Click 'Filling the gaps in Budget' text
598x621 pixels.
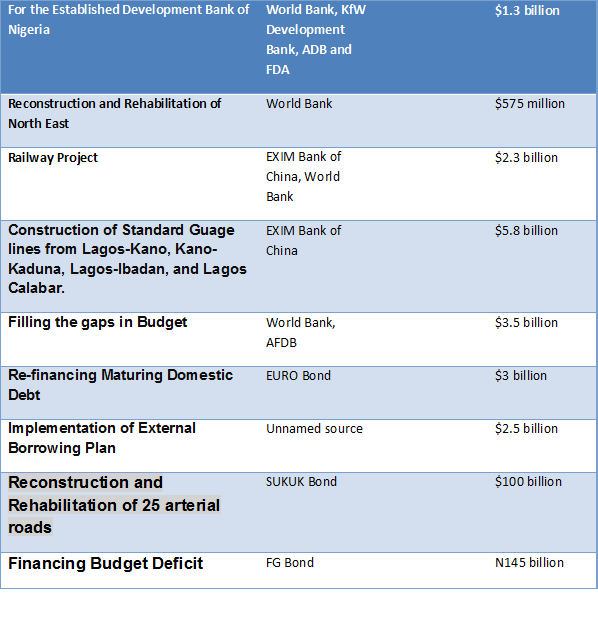[x=97, y=322]
